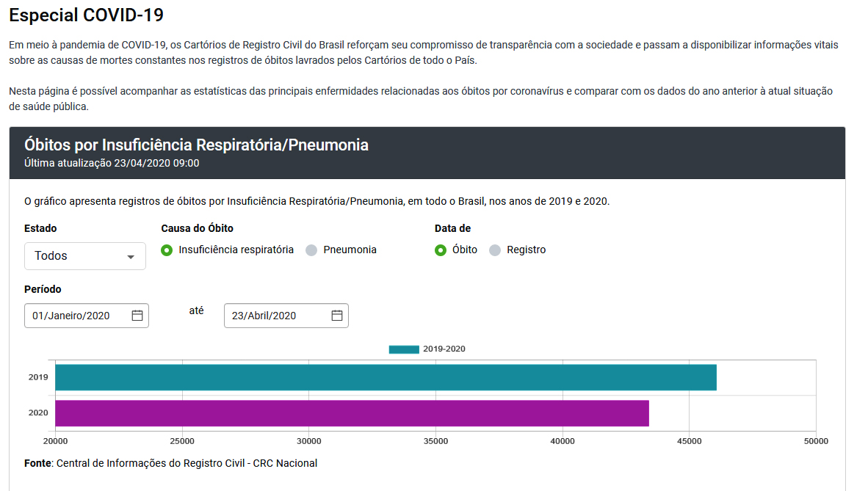Keep Insuficiência respiratória selected by clicking it
The image size is (868, 491).
point(166,250)
